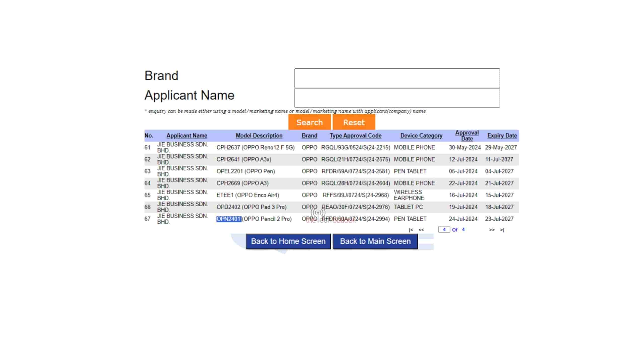This screenshot has height=362, width=644.
Task: Sort by Applicant Name column header
Action: click(187, 135)
